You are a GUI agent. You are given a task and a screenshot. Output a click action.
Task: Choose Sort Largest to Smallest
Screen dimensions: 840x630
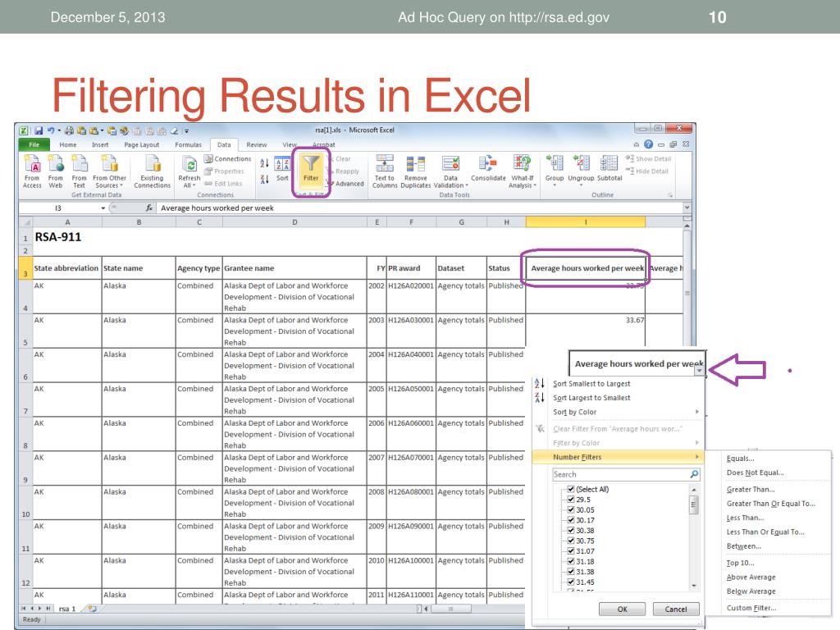(591, 398)
